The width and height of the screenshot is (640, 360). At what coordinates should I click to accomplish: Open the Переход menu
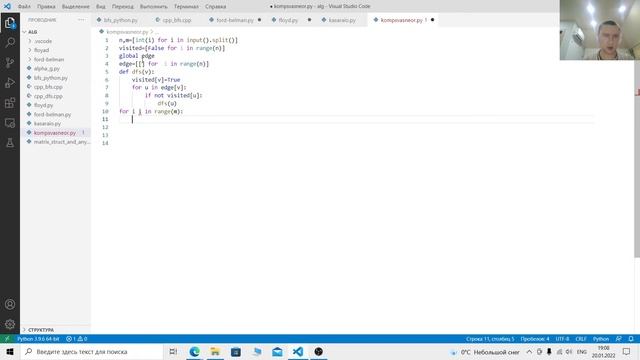122,7
